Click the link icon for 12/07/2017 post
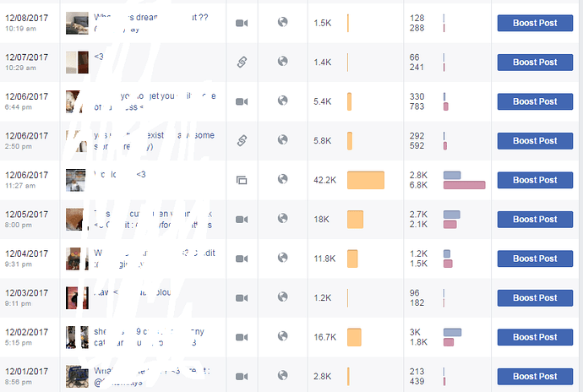This screenshot has height=392, width=583. pyautogui.click(x=242, y=63)
